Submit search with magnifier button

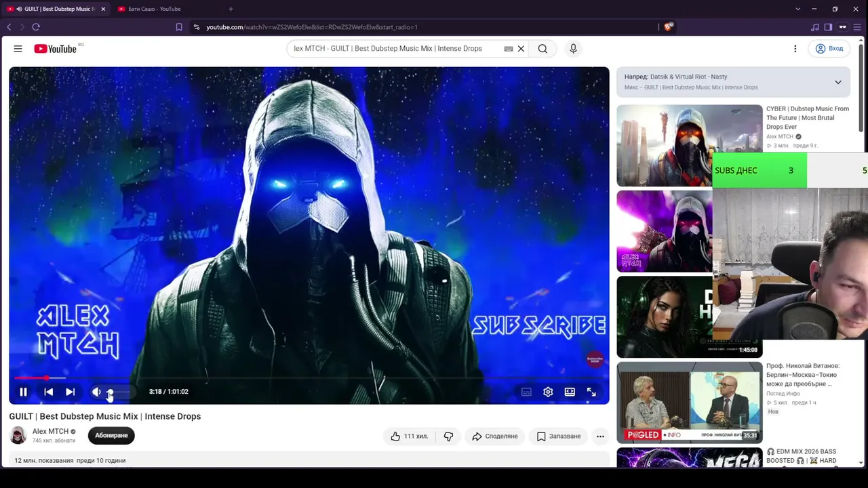542,49
